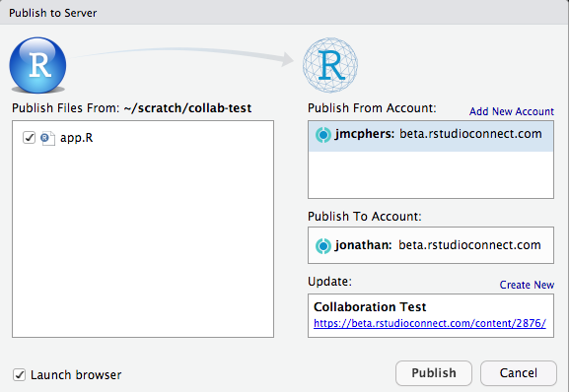Screen dimensions: 569x392
Task: Click the Cancel button
Action: pos(518,373)
